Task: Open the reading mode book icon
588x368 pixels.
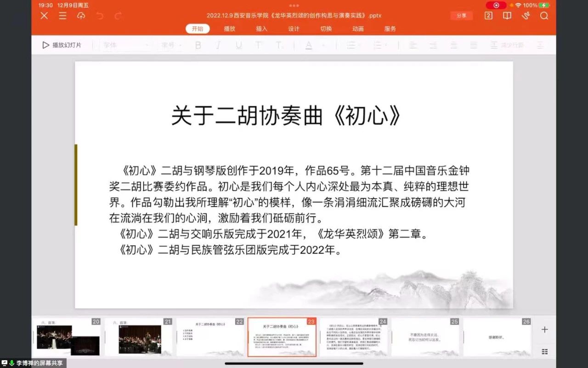Action: pyautogui.click(x=507, y=16)
